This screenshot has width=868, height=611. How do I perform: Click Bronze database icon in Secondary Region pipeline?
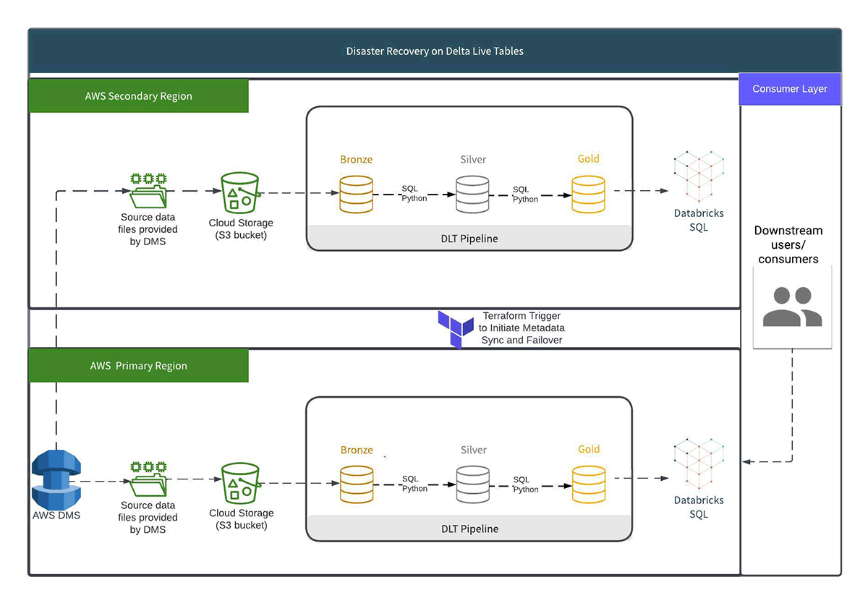[356, 193]
